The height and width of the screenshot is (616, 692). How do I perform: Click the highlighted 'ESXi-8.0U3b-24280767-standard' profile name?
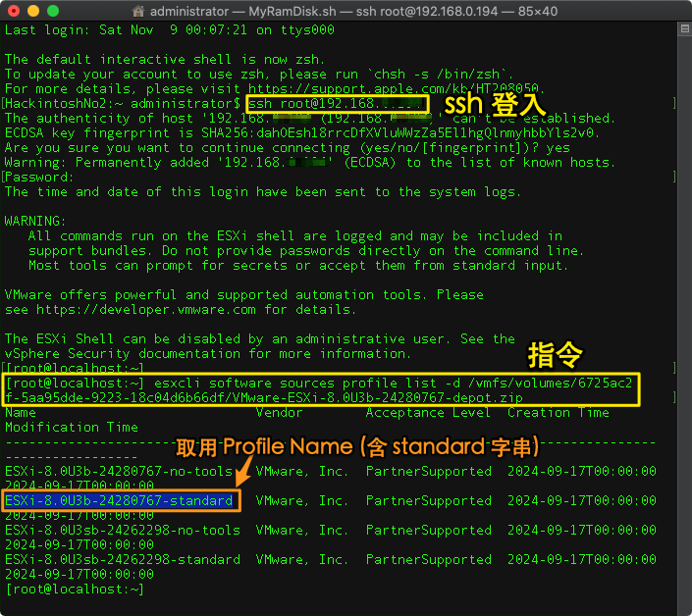[x=119, y=500]
